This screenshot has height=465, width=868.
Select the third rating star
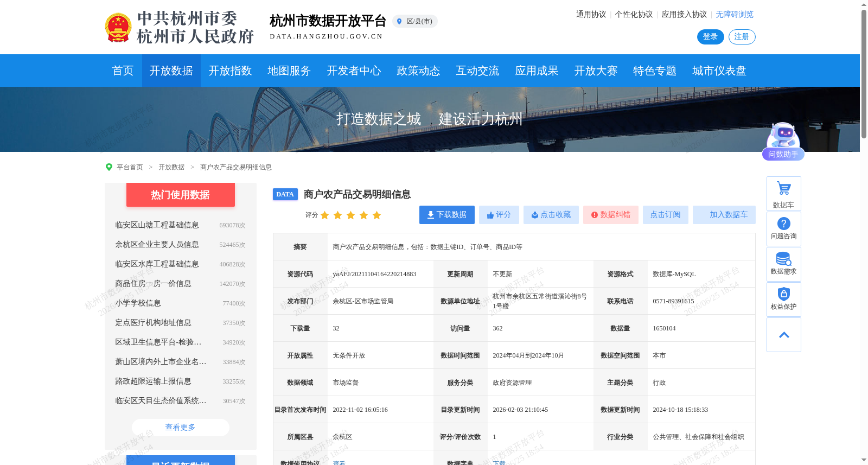point(351,215)
